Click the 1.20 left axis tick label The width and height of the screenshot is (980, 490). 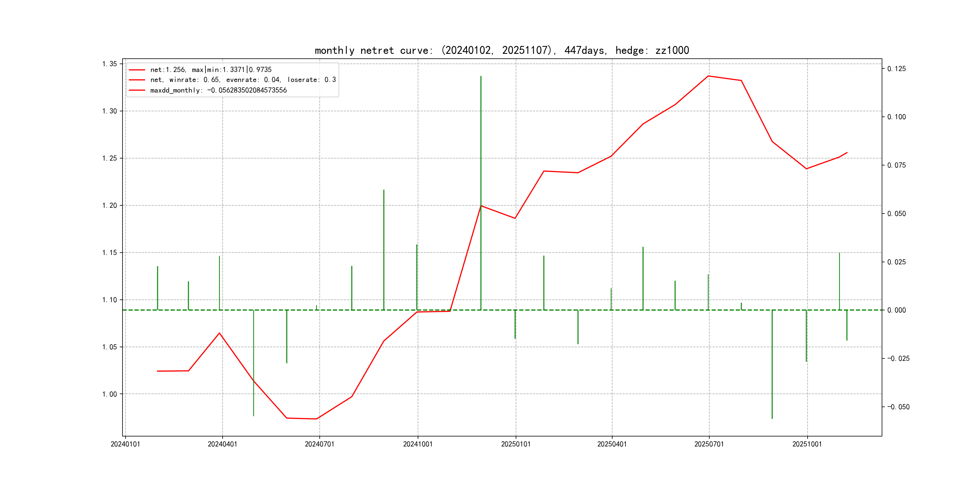click(109, 205)
